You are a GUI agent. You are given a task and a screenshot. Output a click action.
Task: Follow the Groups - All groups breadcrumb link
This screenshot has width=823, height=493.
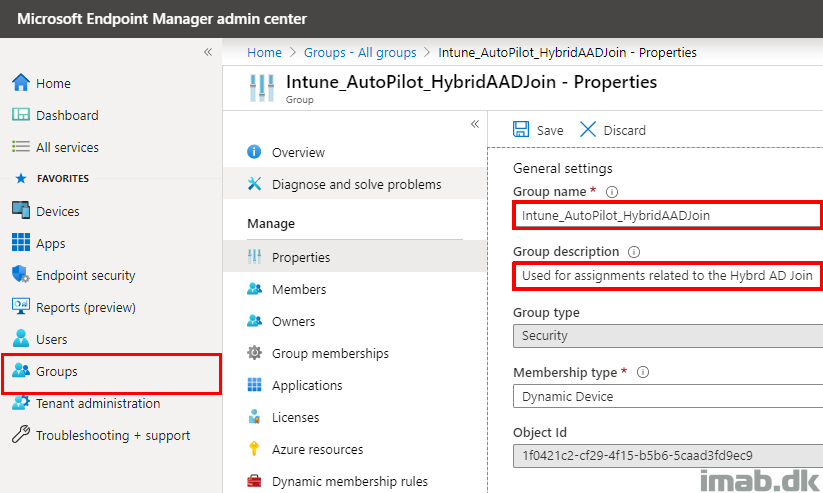360,53
